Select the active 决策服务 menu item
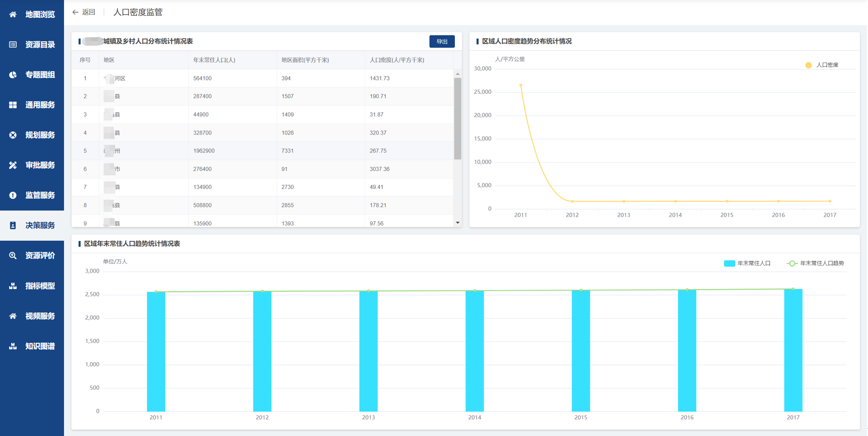This screenshot has width=868, height=436. pyautogui.click(x=32, y=226)
